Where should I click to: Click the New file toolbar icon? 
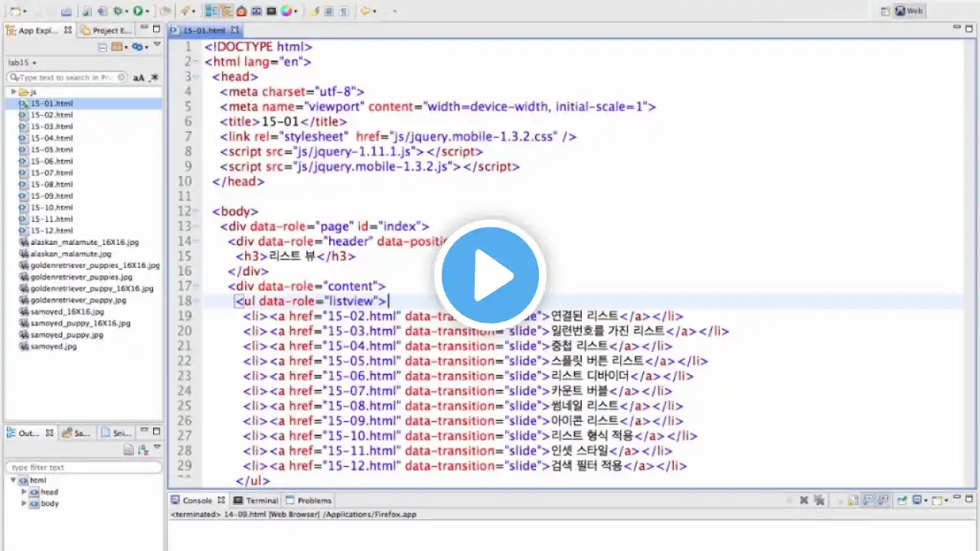pyautogui.click(x=15, y=11)
